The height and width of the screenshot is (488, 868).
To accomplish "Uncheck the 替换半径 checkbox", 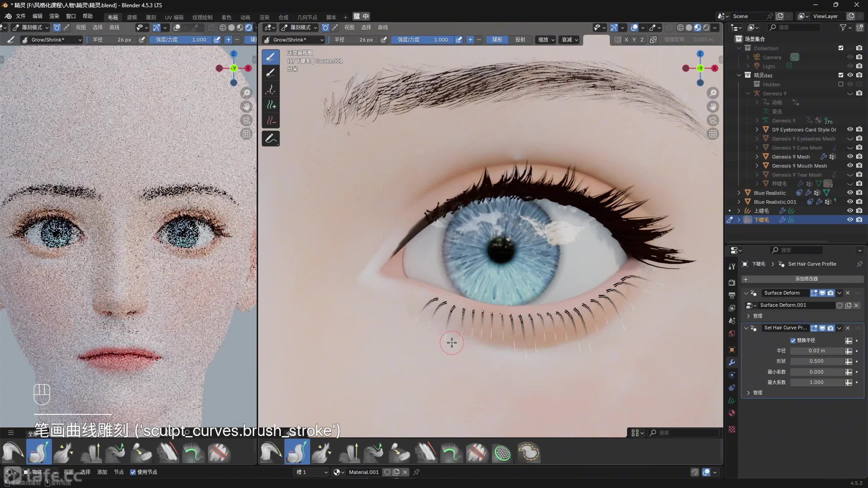I will pyautogui.click(x=793, y=340).
